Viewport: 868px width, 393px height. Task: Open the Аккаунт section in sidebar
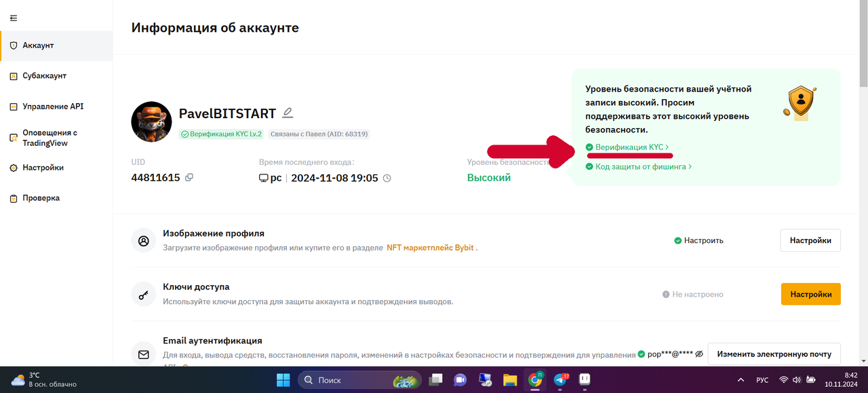point(56,45)
